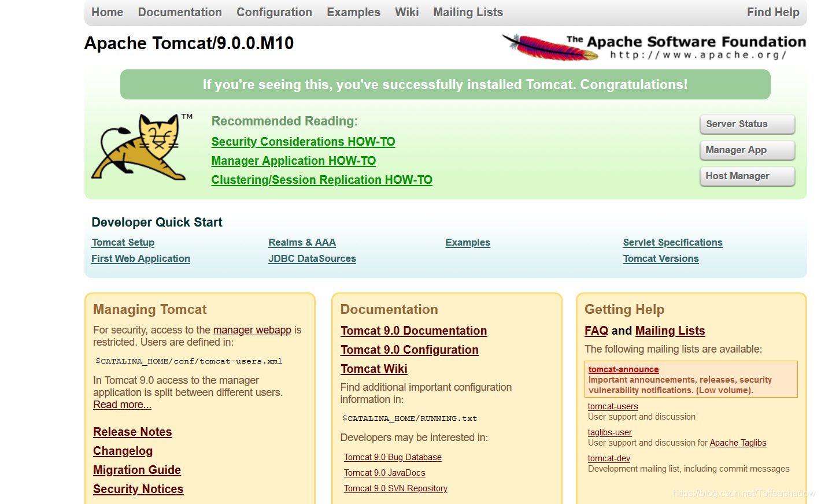Open Manager Application HOW-TO link
This screenshot has height=504, width=821.
click(293, 161)
